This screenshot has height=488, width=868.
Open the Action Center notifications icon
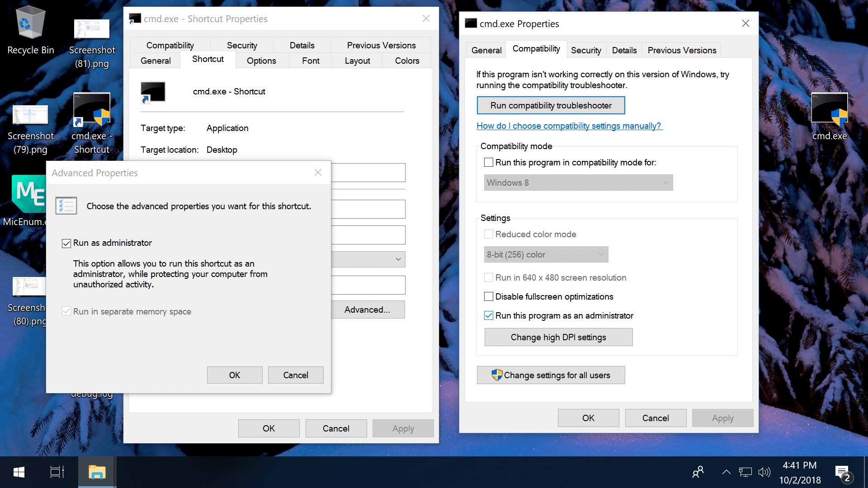pyautogui.click(x=843, y=473)
